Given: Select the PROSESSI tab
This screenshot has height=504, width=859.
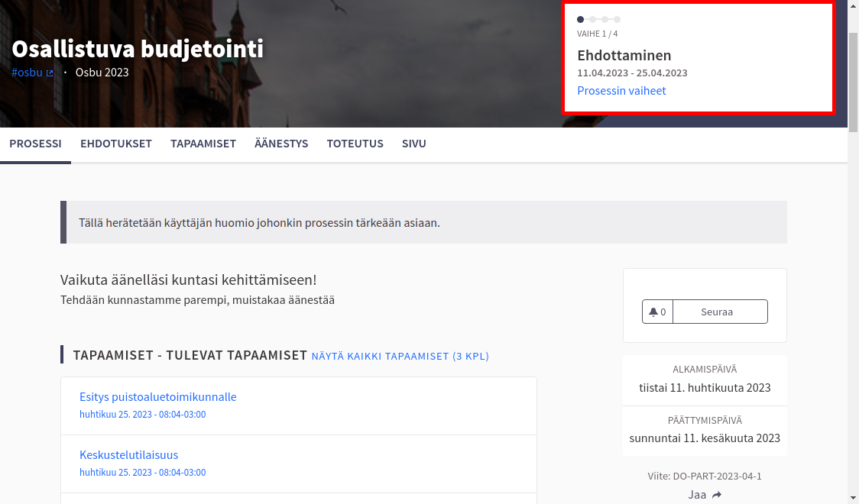Looking at the screenshot, I should (x=35, y=144).
